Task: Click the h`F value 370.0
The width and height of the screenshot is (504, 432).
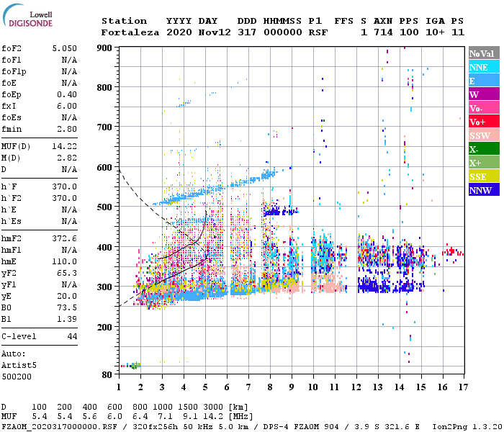Action: 65,186
